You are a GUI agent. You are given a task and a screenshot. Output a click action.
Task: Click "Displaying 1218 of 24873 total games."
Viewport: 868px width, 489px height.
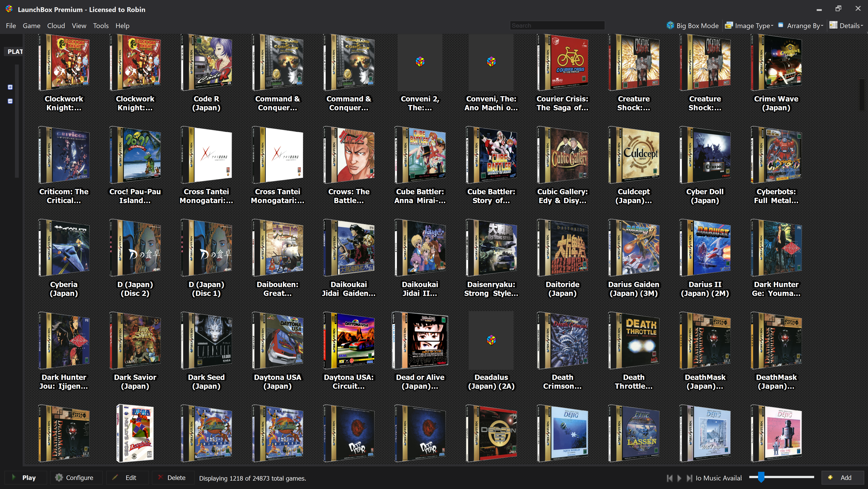(252, 478)
